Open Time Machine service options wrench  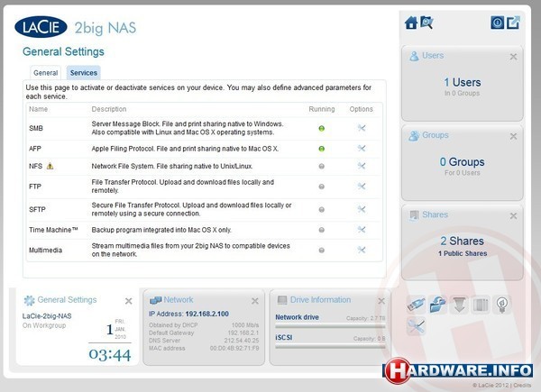[362, 230]
